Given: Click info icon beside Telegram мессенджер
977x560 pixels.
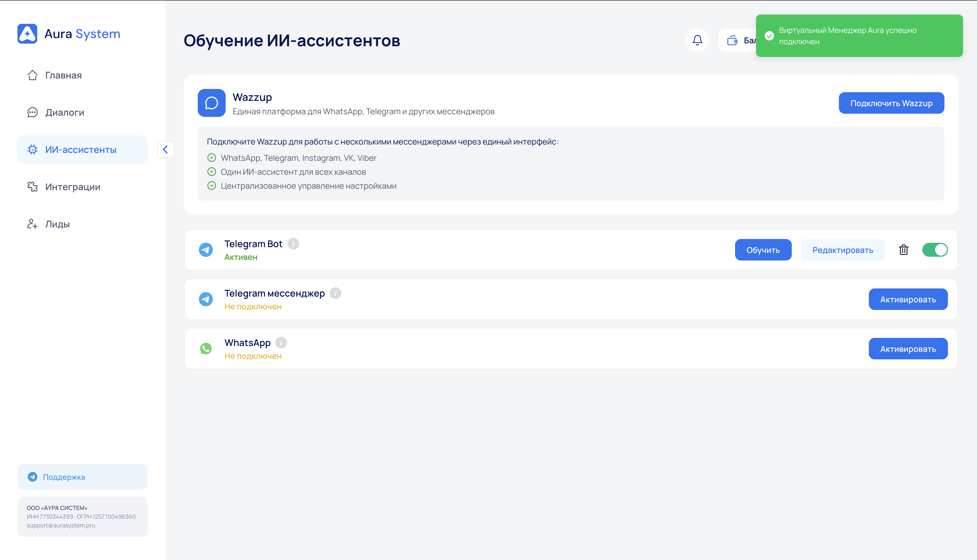Looking at the screenshot, I should 336,293.
